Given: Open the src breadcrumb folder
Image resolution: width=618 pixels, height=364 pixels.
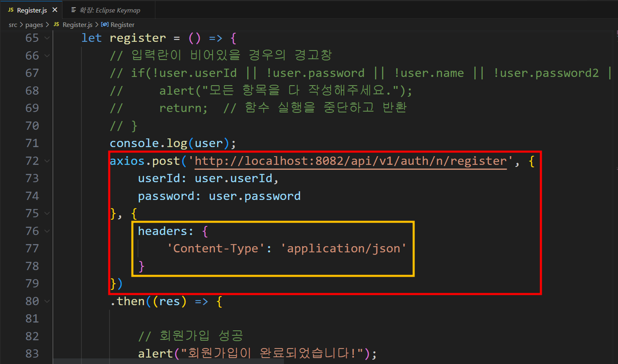Looking at the screenshot, I should [x=13, y=25].
